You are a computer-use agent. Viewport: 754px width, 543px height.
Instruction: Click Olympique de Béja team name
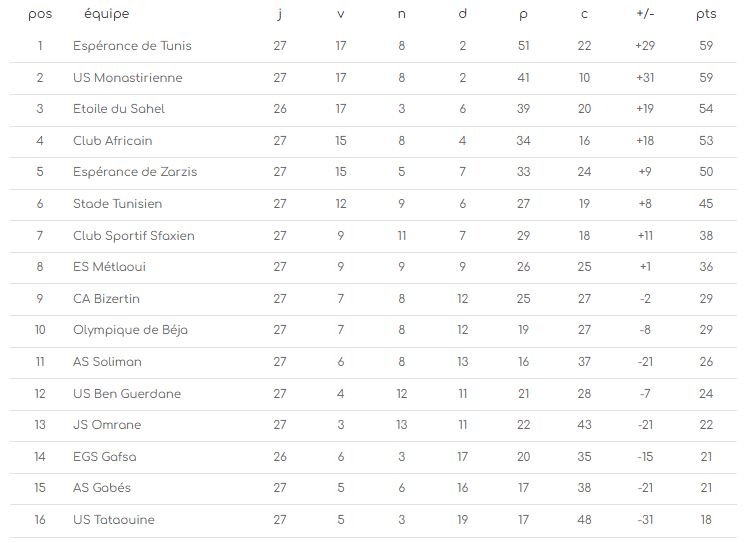click(x=130, y=330)
